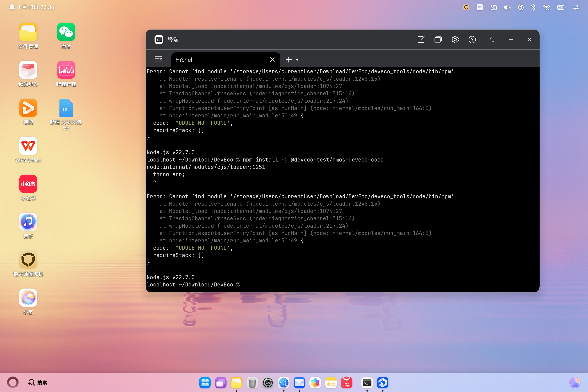The height and width of the screenshot is (392, 588).
Task: Open control center sliders icon
Action: (x=576, y=7)
